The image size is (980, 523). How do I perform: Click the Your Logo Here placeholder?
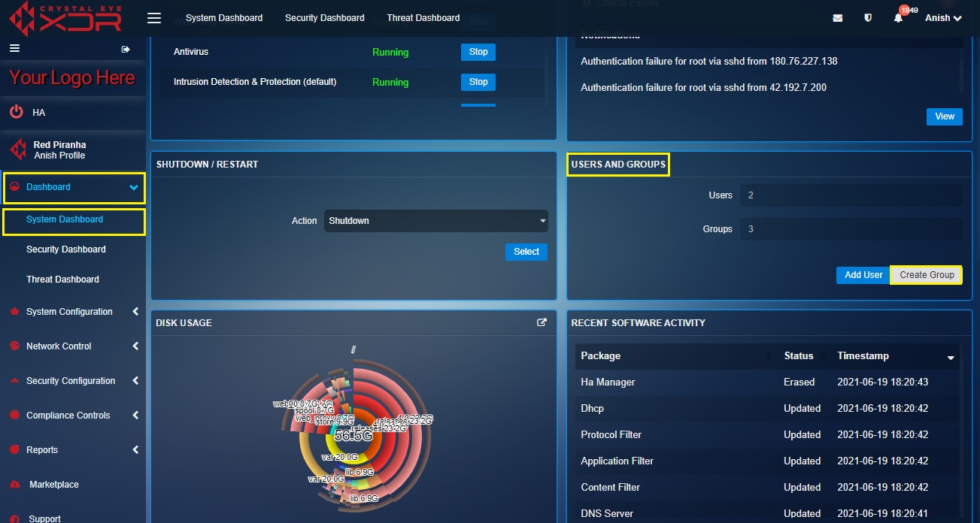click(x=72, y=78)
